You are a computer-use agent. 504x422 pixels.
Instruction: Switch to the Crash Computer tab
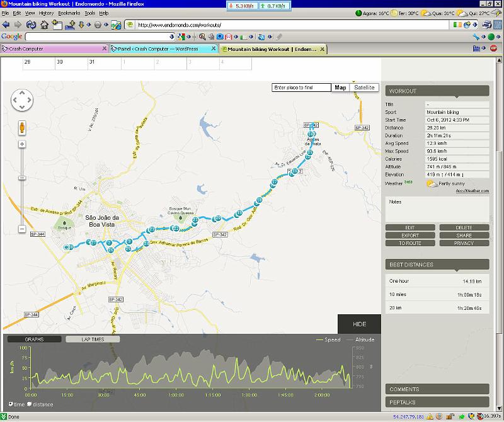tap(54, 49)
